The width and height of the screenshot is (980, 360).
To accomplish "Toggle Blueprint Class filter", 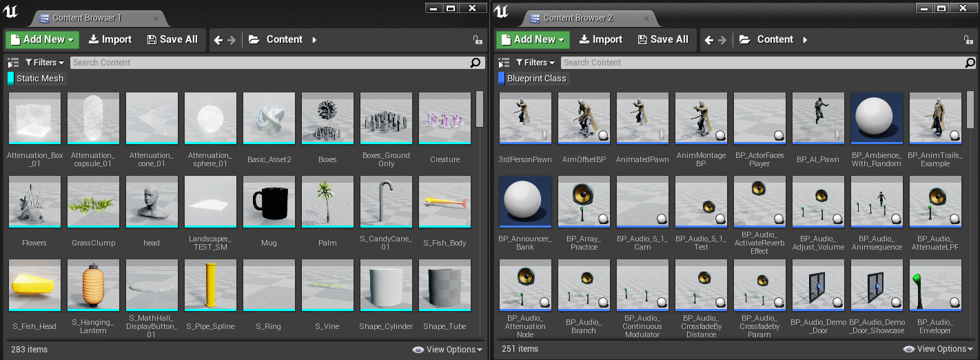I will click(x=533, y=79).
